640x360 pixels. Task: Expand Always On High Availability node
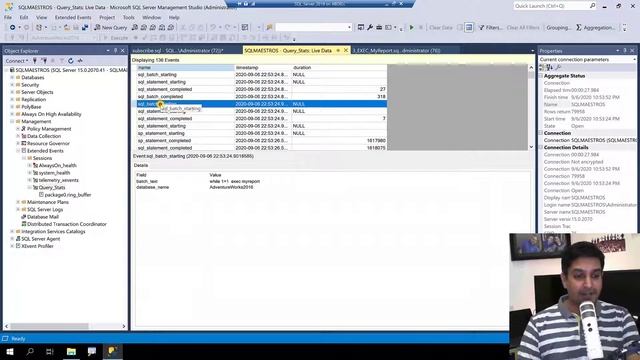(12, 114)
